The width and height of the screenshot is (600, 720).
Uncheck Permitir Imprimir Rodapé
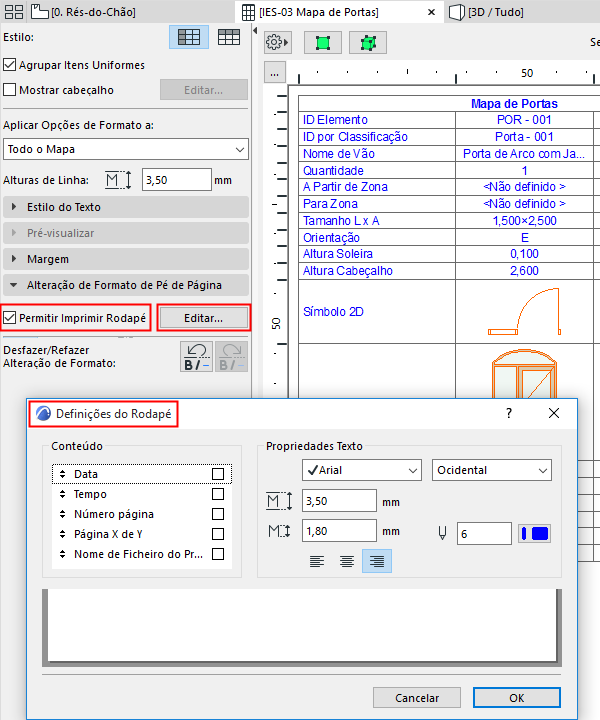[x=10, y=318]
